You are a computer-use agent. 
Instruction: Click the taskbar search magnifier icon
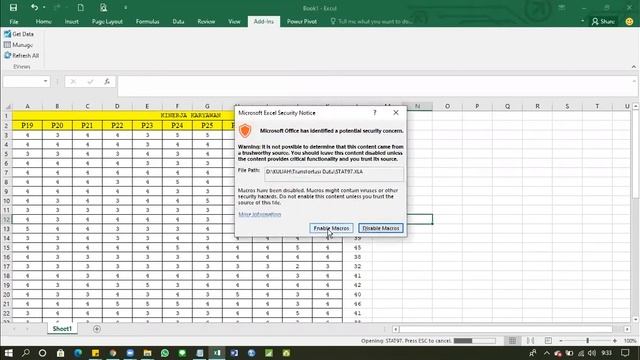[25, 353]
